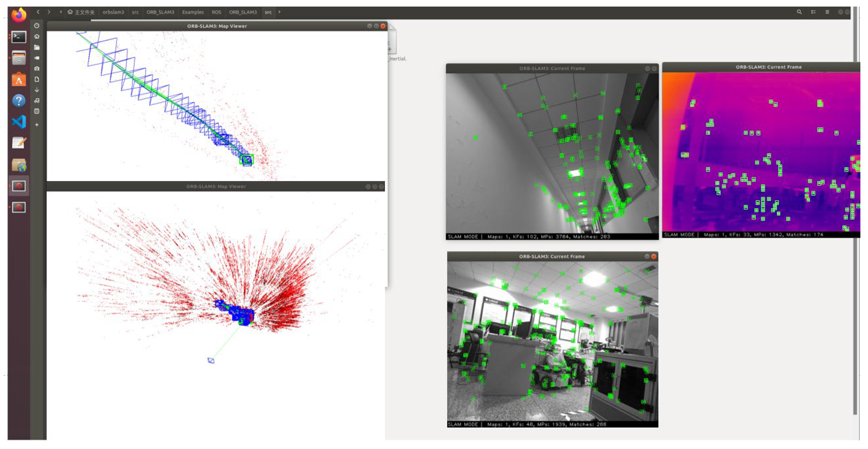This screenshot has width=868, height=449.
Task: Open Visual Studio Code from dock
Action: [x=19, y=122]
